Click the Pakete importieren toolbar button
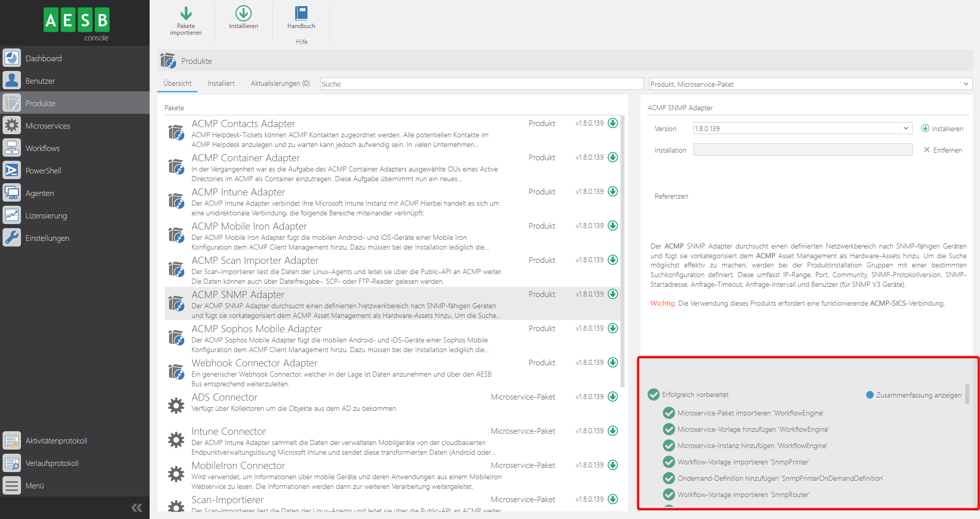The width and height of the screenshot is (980, 519). (186, 21)
